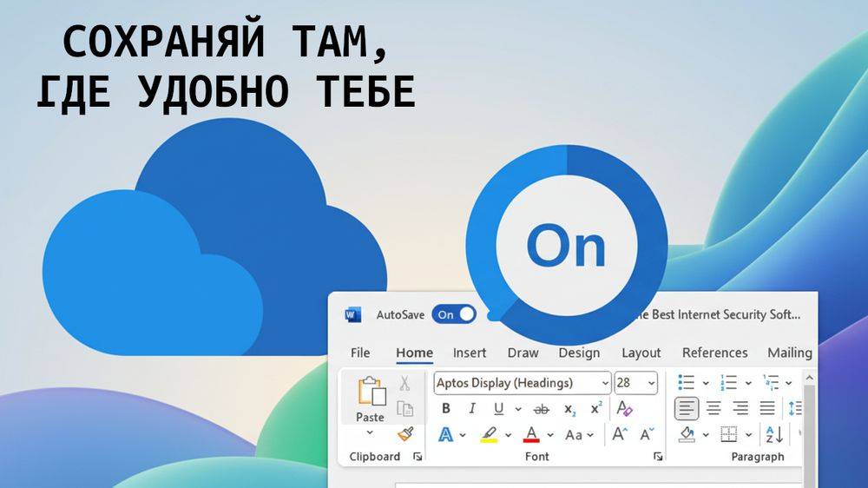This screenshot has width=868, height=488.
Task: Click the document title ending 'Security Soft...'
Action: click(717, 314)
